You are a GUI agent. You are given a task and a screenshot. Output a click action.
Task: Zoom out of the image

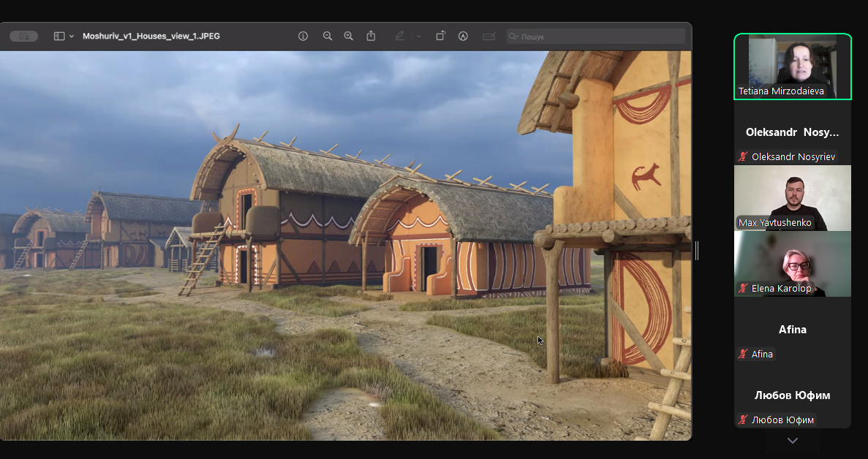328,36
